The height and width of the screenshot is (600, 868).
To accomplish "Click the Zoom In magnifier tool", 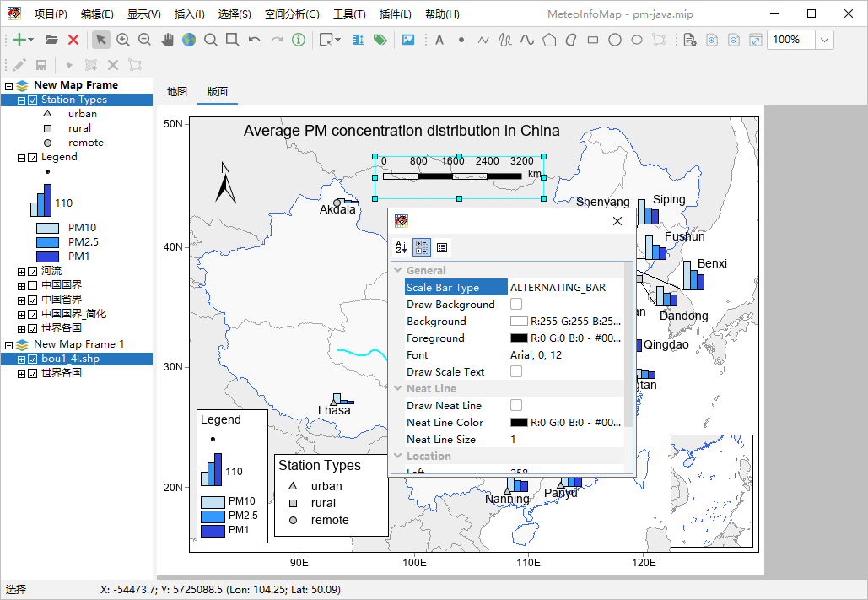I will [x=123, y=40].
